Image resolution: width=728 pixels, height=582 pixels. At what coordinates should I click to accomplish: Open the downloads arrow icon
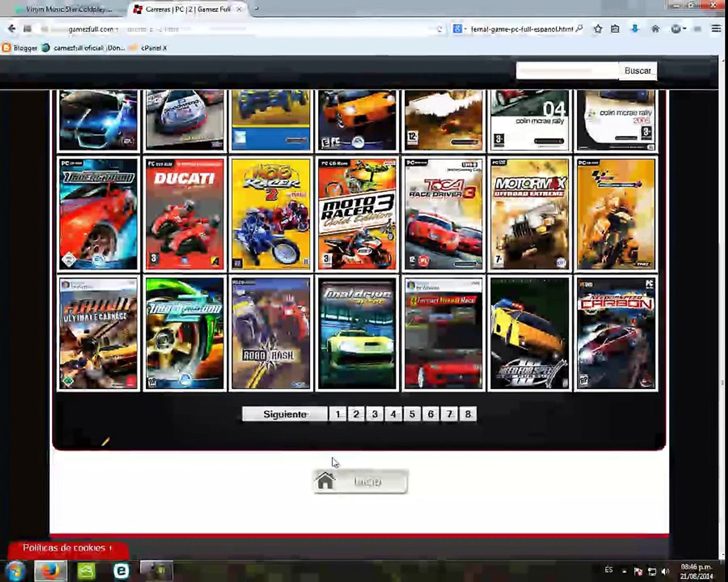[635, 29]
